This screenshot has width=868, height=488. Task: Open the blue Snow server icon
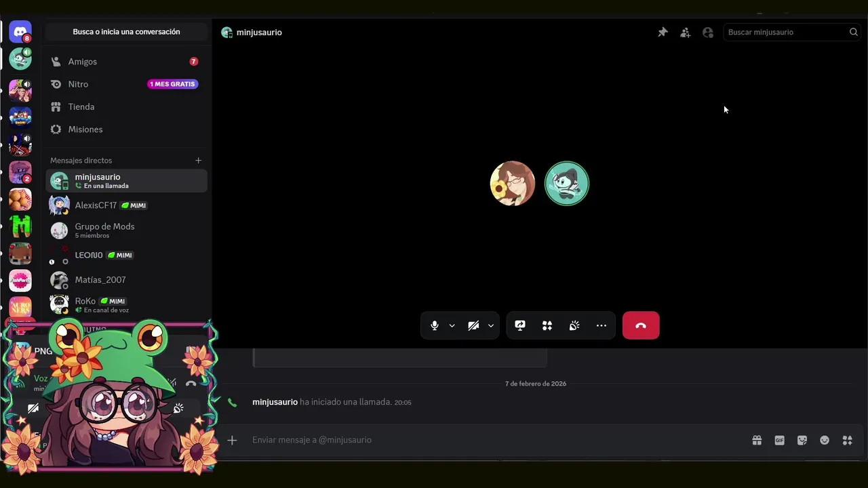tap(20, 118)
